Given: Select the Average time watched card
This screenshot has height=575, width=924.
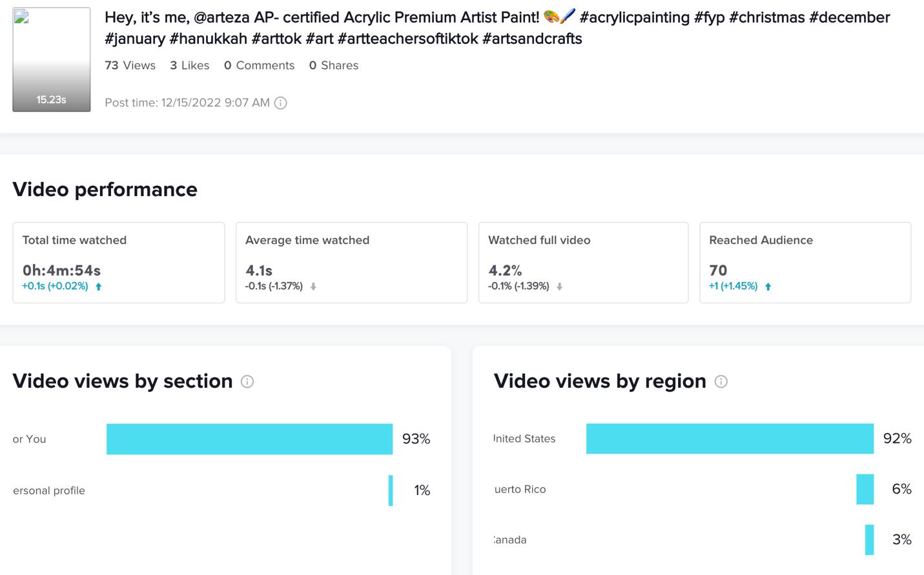Looking at the screenshot, I should pos(351,263).
